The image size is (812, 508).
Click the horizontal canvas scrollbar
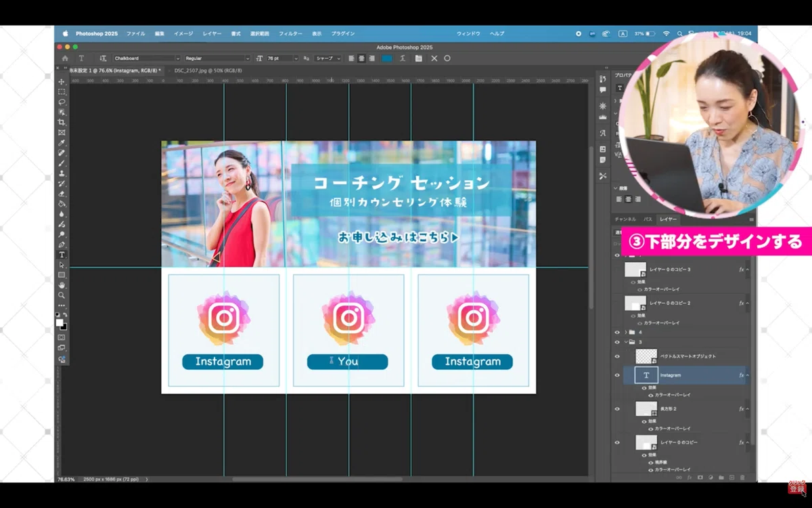pos(318,479)
